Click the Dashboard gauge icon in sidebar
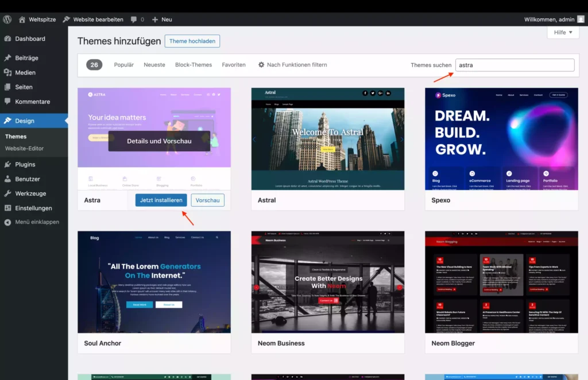The height and width of the screenshot is (380, 588). (x=7, y=38)
